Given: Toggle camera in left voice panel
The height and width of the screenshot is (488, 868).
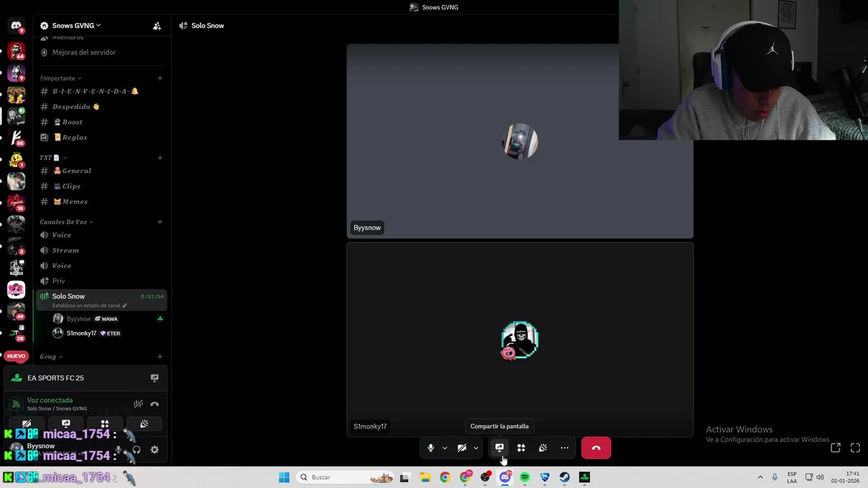Looking at the screenshot, I should (26, 424).
